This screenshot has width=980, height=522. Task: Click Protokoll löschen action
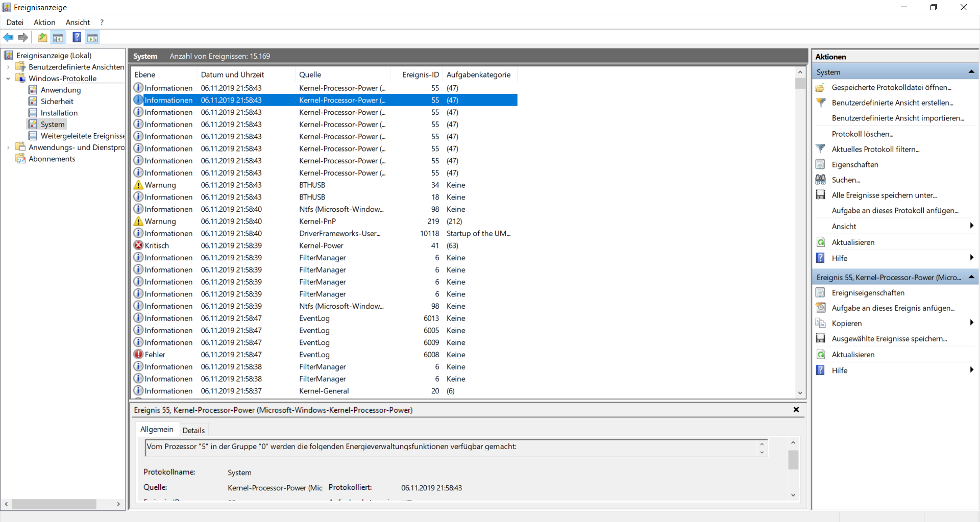coord(863,134)
